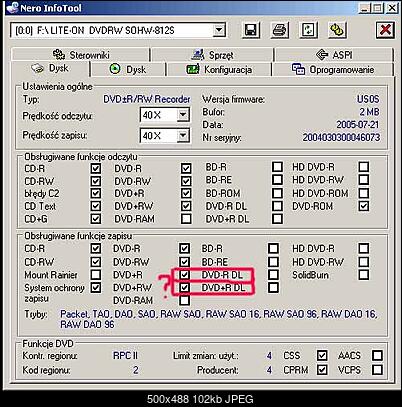Close the Nero InfoTool window from title bar
This screenshot has width=402, height=407.
point(392,8)
